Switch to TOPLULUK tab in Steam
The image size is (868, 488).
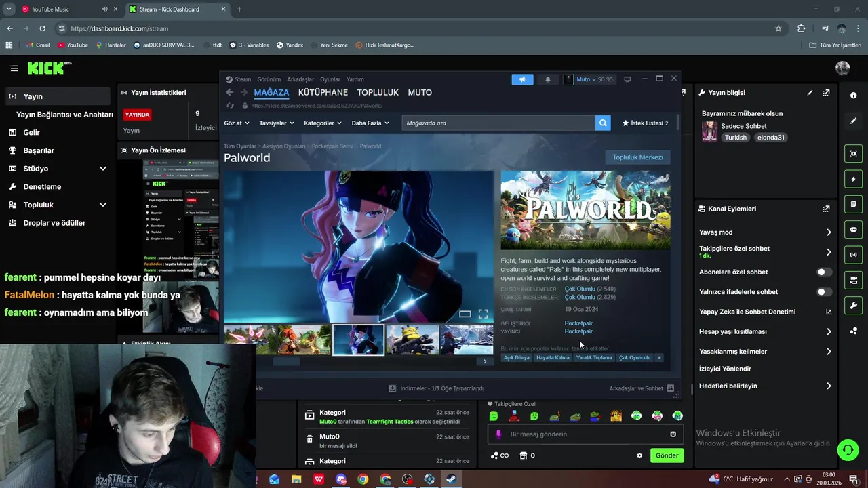click(x=378, y=92)
